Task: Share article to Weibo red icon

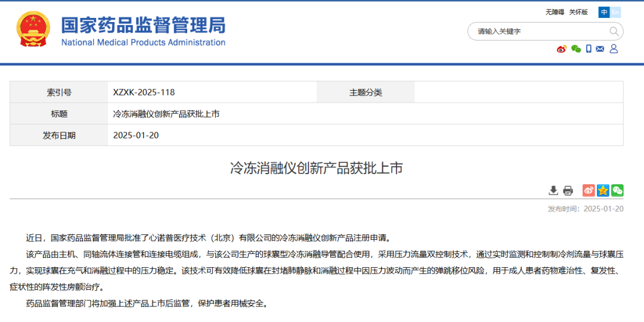Action: tap(589, 191)
